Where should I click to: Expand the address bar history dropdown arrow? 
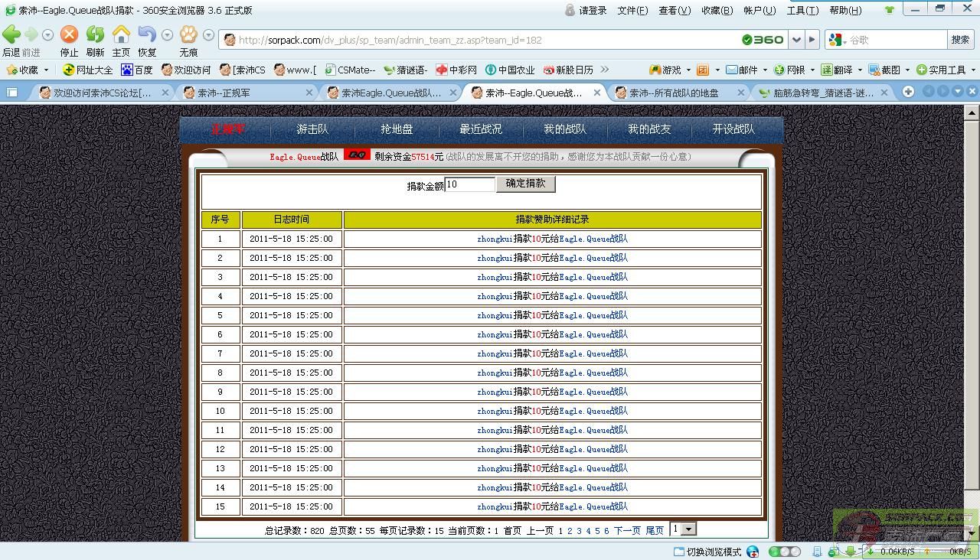pos(797,40)
